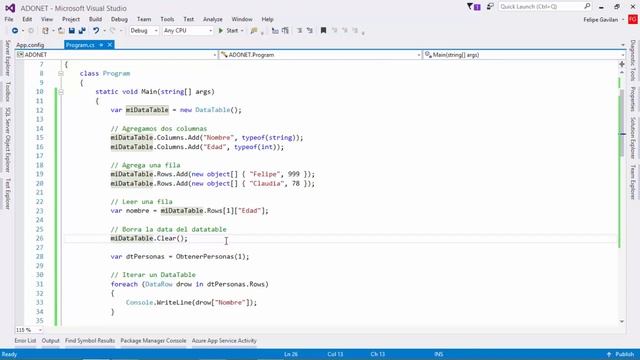Screen dimensions: 640x360
Task: Open the Team Explorer side tab
Action: click(633, 182)
